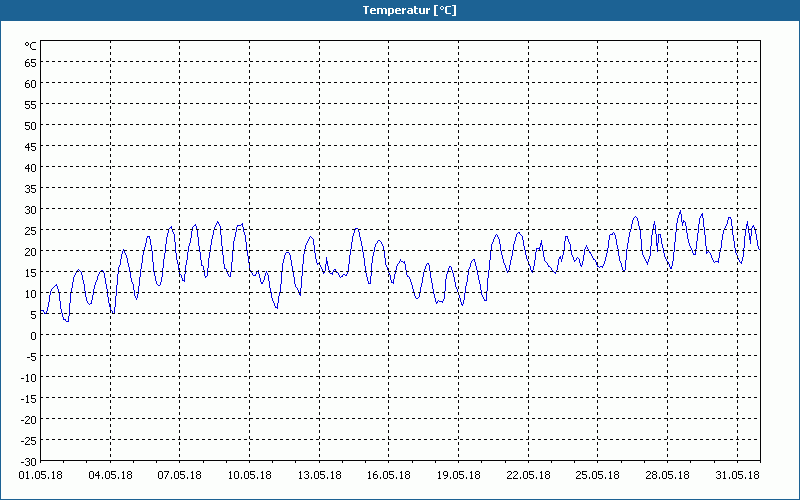
Task: Click the 07.05.18 date label
Action: point(180,476)
